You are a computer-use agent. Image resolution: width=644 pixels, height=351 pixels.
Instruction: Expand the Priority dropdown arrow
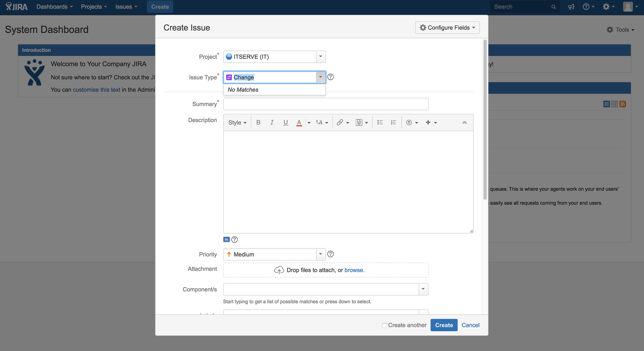pyautogui.click(x=321, y=254)
